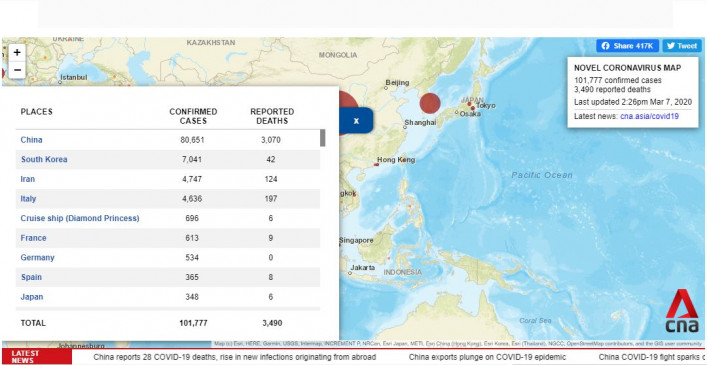The height and width of the screenshot is (365, 707).
Task: Open the South Korea entry in the table
Action: [168, 160]
